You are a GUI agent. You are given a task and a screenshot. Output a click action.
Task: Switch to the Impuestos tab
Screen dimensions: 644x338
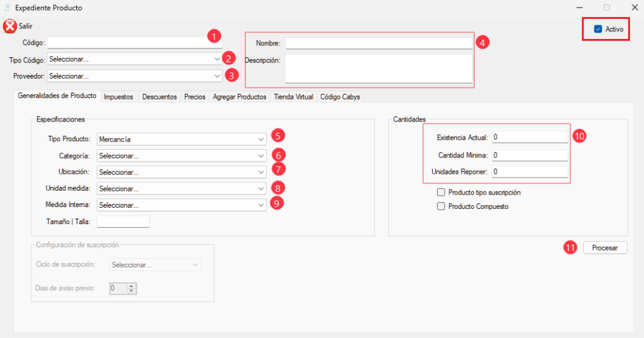tap(118, 97)
